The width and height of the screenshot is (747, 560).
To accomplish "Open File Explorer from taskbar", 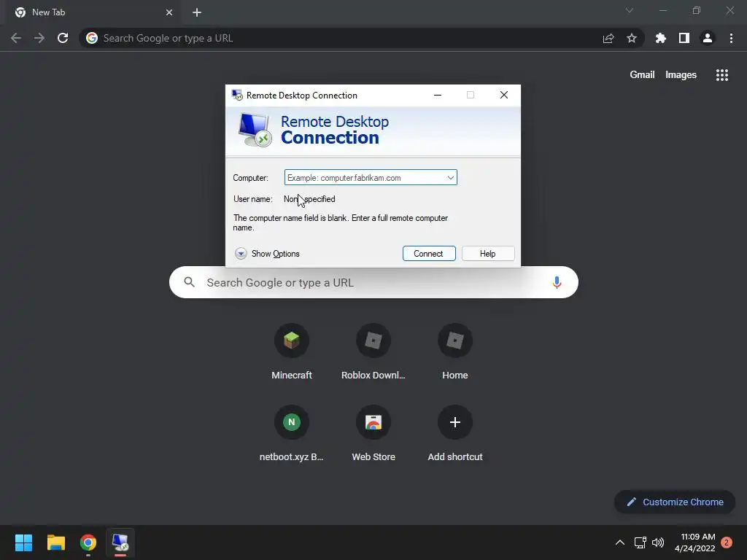I will (x=55, y=542).
